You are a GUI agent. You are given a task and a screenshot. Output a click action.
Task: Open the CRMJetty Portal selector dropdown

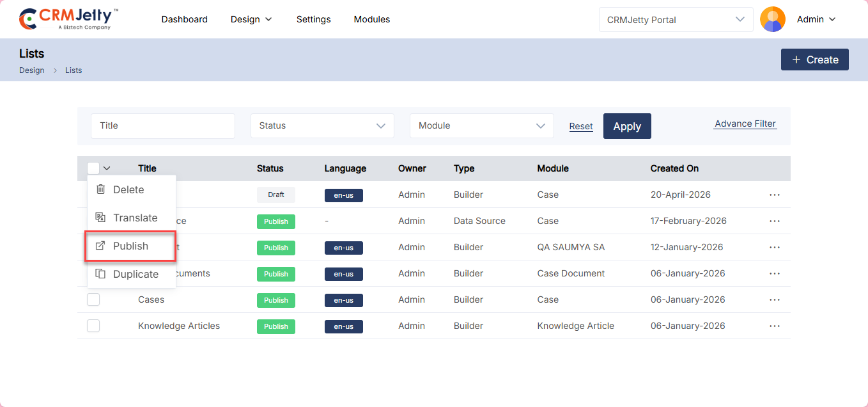coord(676,20)
